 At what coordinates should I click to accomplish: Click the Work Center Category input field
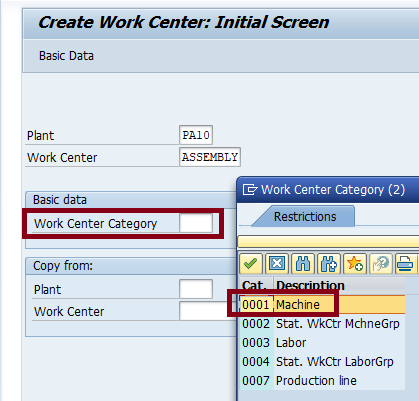[196, 223]
